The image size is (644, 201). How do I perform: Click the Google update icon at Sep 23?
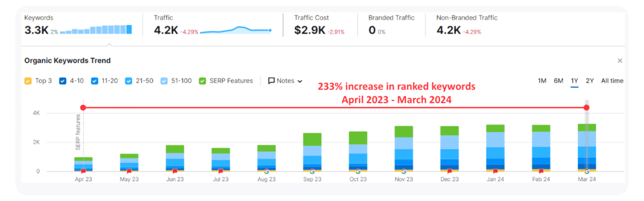click(x=312, y=172)
